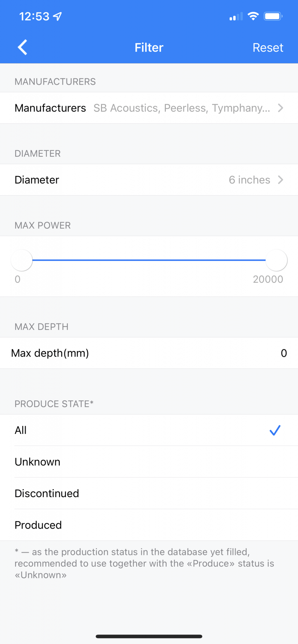Tap the Manufacturers row chevron arrow
298x644 pixels.
click(280, 108)
